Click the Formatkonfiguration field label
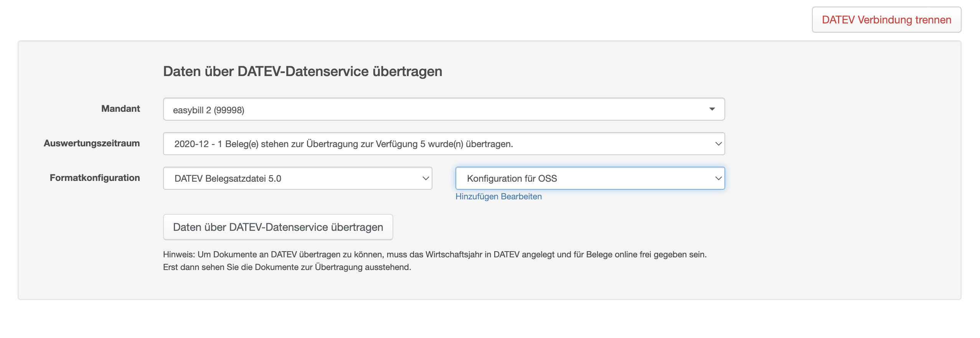 pos(95,178)
